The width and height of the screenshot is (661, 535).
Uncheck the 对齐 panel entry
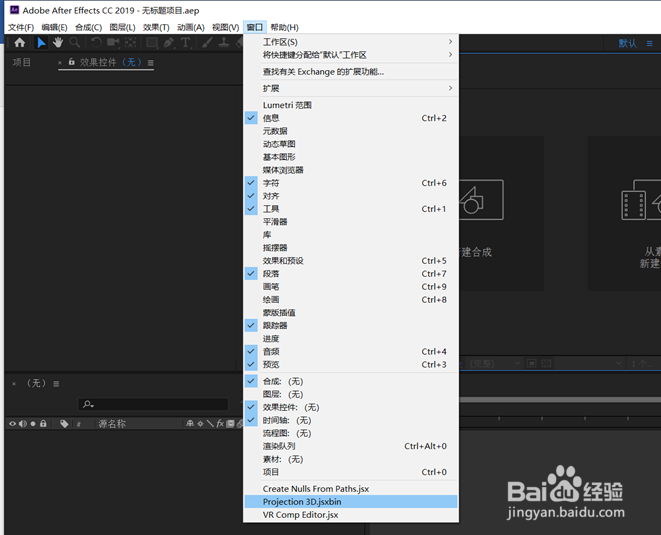coord(350,196)
